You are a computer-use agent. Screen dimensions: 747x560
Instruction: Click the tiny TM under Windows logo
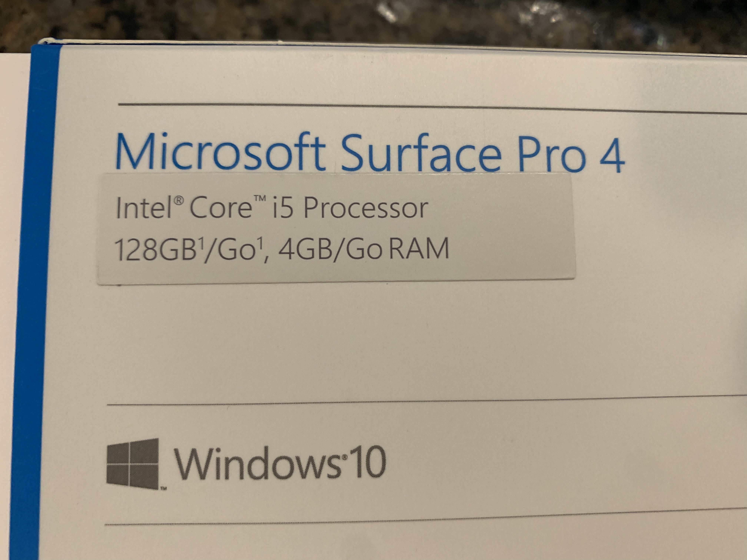[x=163, y=488]
